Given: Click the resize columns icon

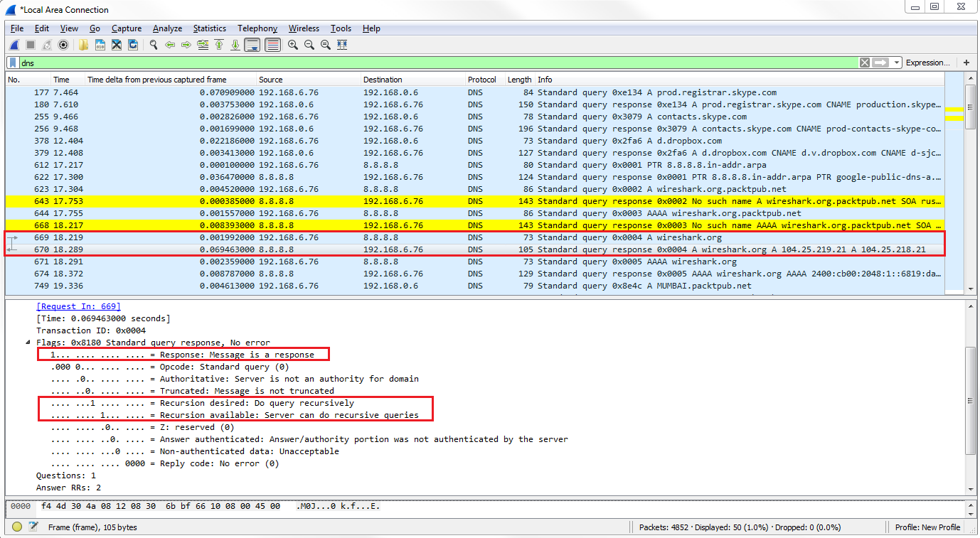Looking at the screenshot, I should pos(342,45).
